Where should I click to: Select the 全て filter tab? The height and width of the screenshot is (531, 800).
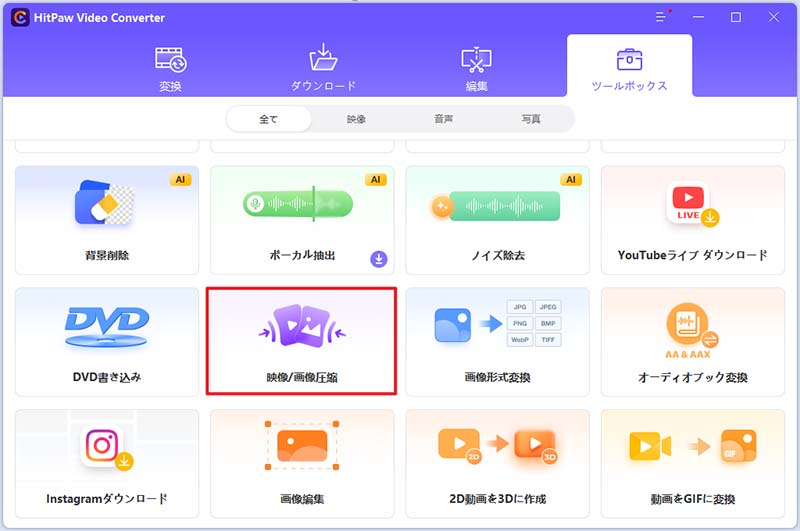coord(268,119)
